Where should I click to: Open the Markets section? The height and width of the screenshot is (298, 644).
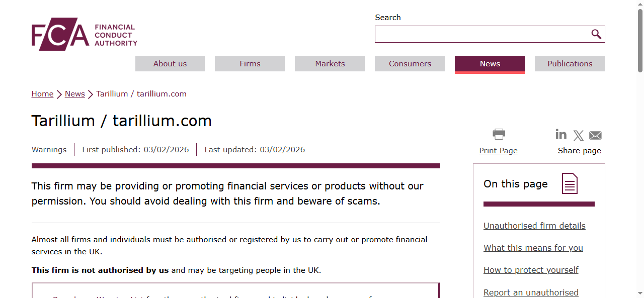click(x=330, y=63)
